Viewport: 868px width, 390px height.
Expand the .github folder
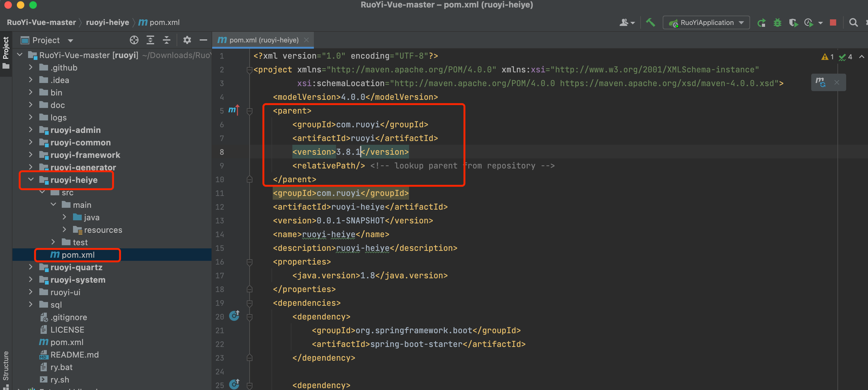coord(31,67)
